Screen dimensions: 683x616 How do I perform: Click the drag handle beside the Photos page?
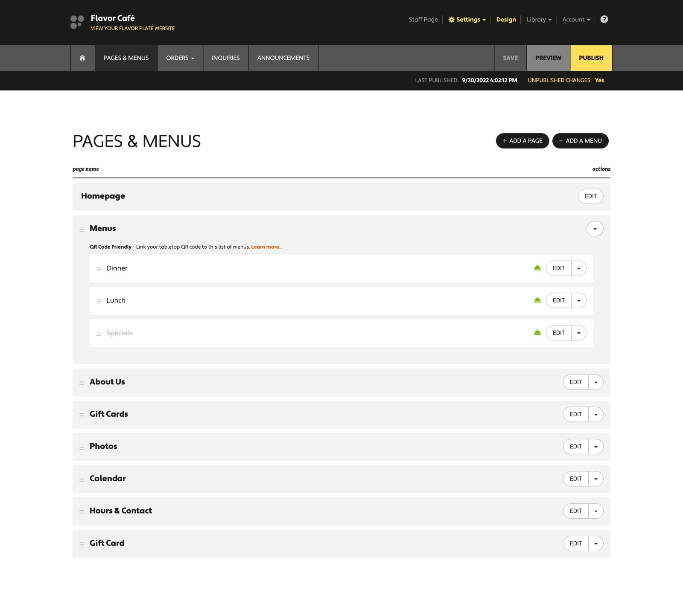click(82, 447)
